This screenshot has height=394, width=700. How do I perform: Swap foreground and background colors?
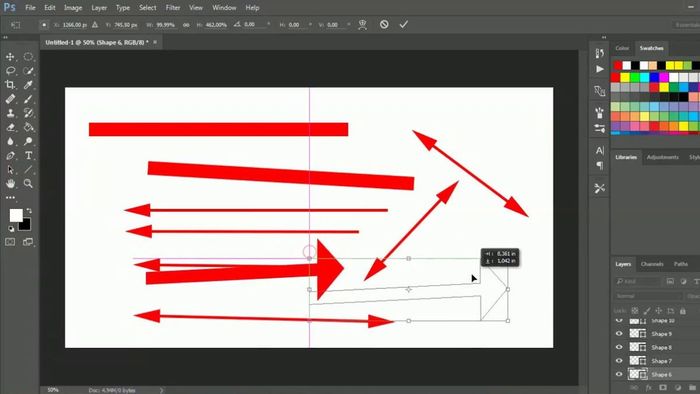pos(29,210)
